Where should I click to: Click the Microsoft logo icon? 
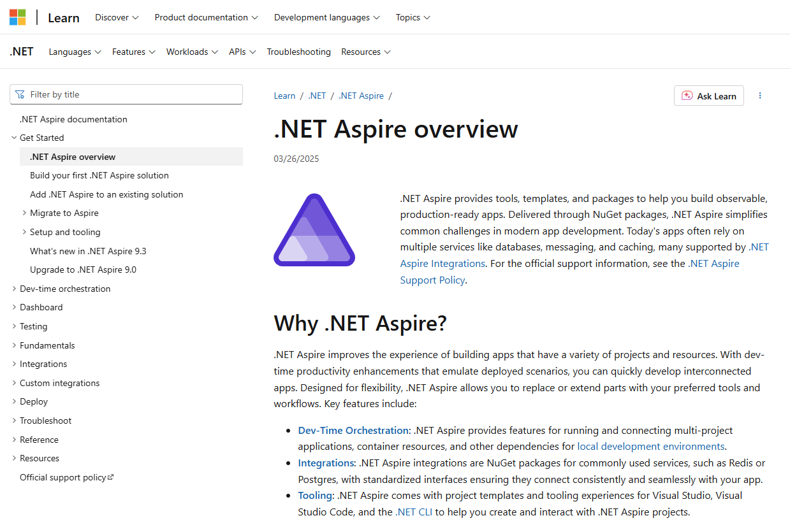pos(18,17)
